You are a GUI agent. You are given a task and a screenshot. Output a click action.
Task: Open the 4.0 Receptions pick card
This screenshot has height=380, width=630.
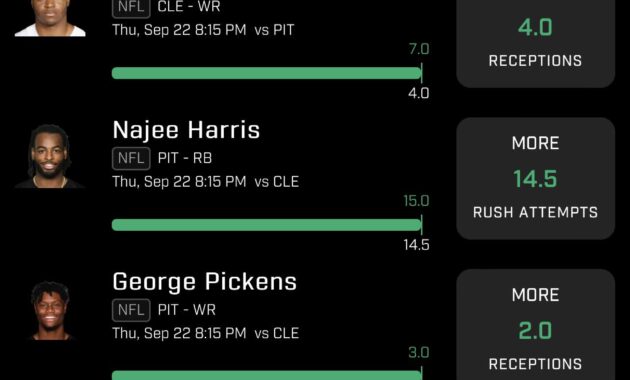[536, 42]
